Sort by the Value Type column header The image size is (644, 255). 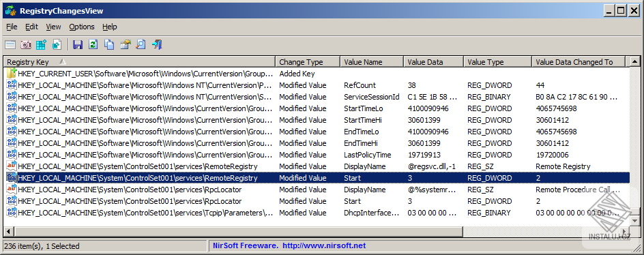pos(498,62)
